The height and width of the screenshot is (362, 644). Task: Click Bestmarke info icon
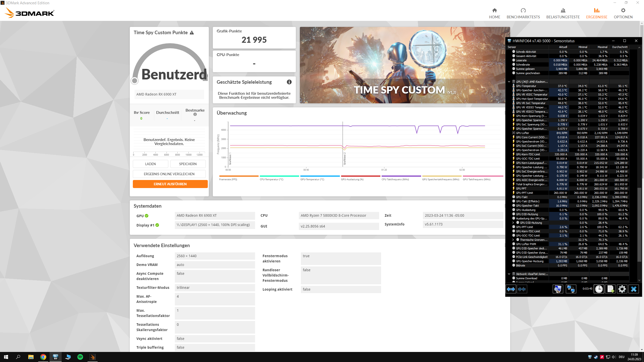[195, 114]
